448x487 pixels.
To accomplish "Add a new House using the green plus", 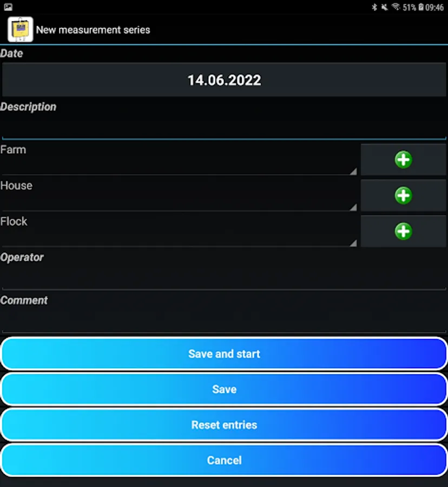I will [x=403, y=195].
